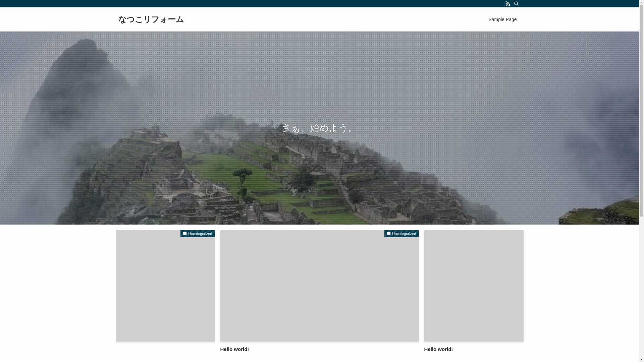The image size is (644, 362).
Task: Open Uncategorized tag on middle post card
Action: 401,234
